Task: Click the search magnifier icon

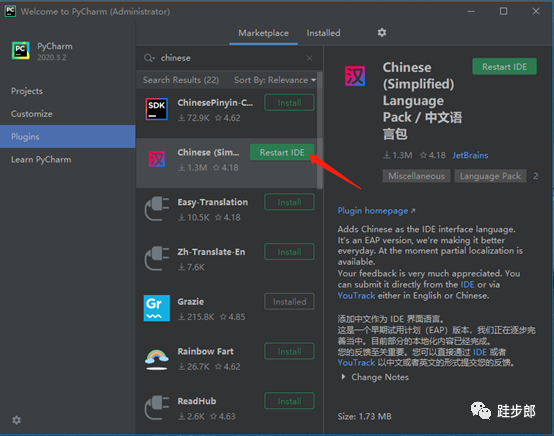Action: point(149,58)
